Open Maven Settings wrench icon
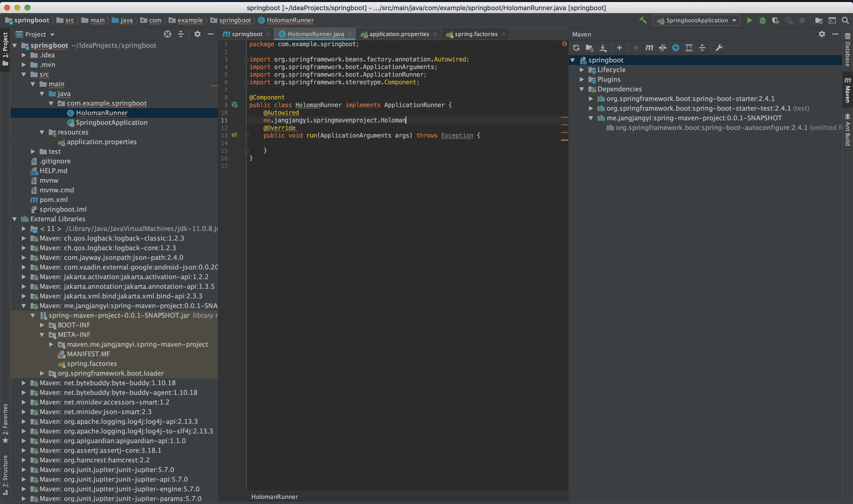Viewport: 853px width, 504px height. (719, 47)
